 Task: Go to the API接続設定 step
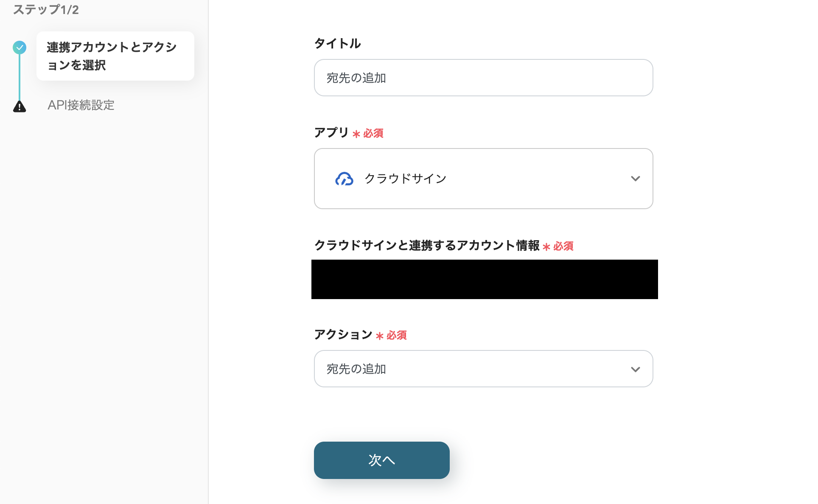click(81, 105)
